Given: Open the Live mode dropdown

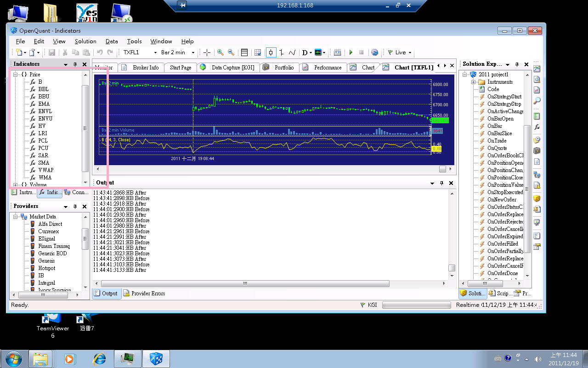Looking at the screenshot, I should pos(410,52).
